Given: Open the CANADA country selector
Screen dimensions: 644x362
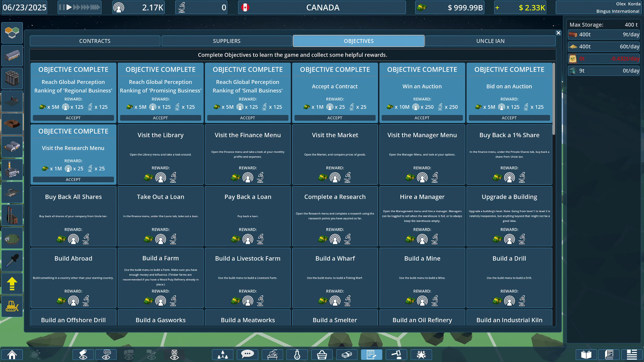Looking at the screenshot, I should coord(322,7).
